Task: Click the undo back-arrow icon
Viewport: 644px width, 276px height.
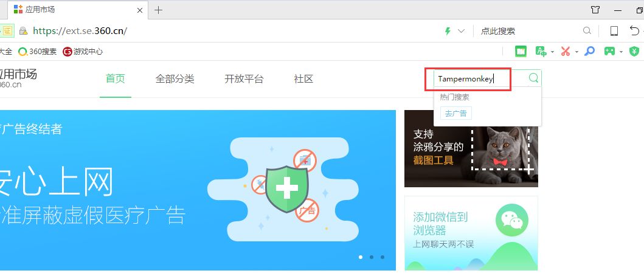Action: pyautogui.click(x=634, y=30)
